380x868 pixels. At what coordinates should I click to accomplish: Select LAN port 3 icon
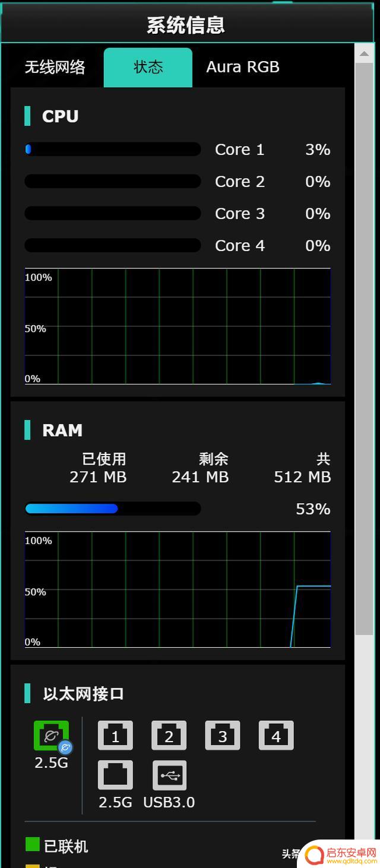click(x=223, y=736)
